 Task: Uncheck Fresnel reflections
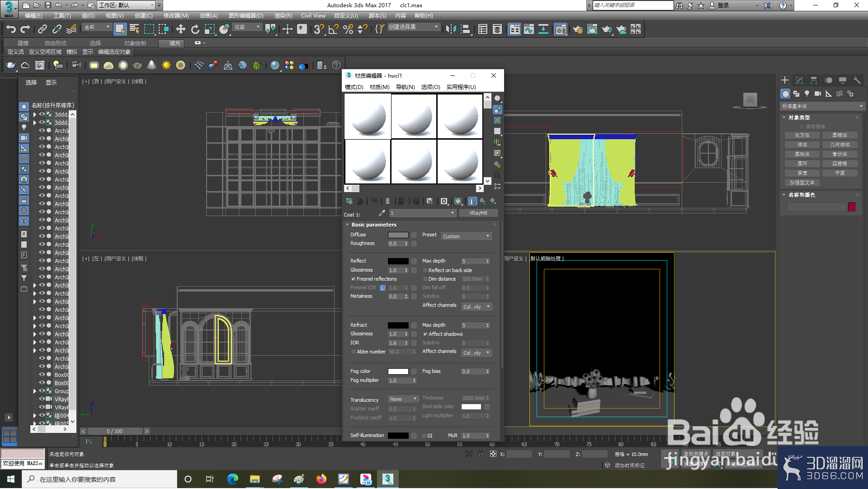(354, 279)
